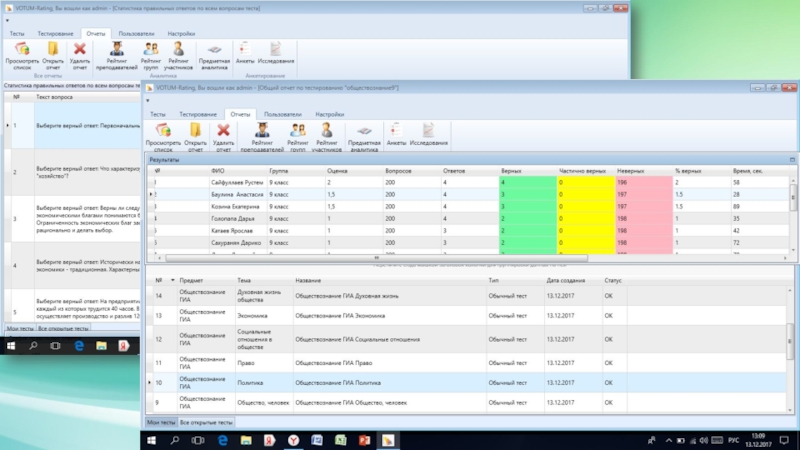Open Рейтинг преподавателей in front window
The image size is (800, 450).
click(264, 129)
